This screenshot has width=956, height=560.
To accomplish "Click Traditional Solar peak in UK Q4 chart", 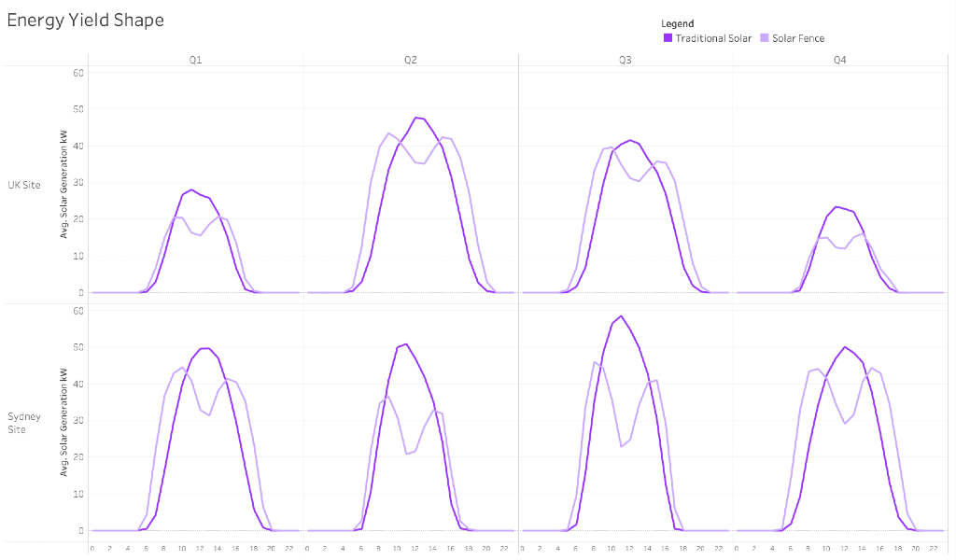I will click(x=836, y=206).
